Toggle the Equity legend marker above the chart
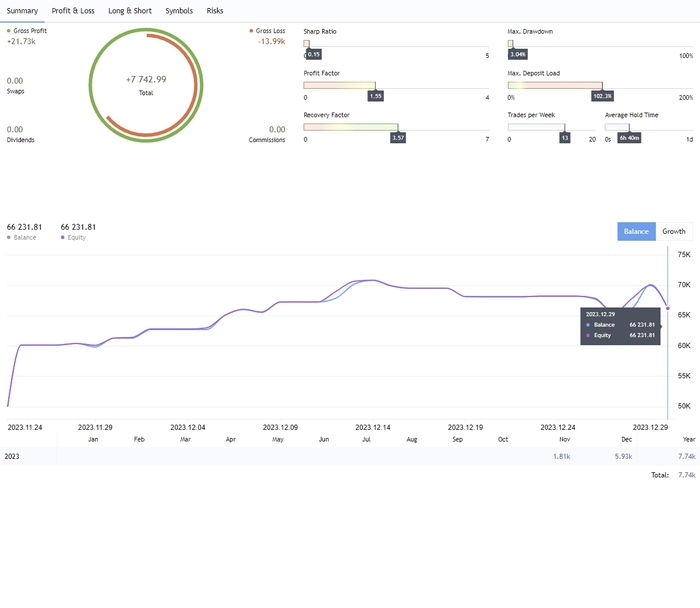Viewport: 700px width, 608px height. (x=63, y=238)
